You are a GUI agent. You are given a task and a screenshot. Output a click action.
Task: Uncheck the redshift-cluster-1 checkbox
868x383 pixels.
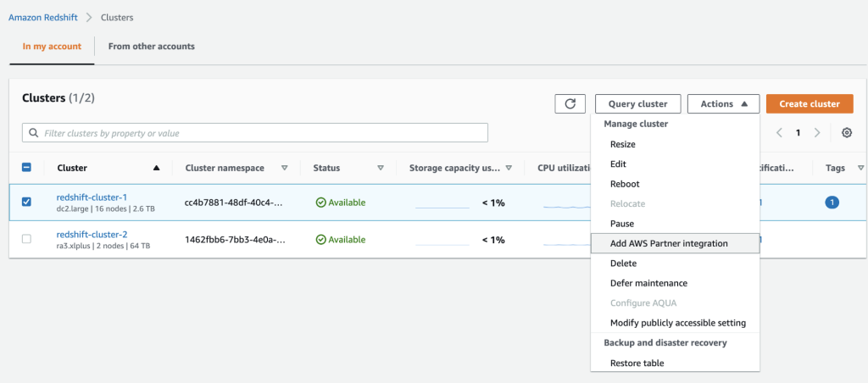26,202
